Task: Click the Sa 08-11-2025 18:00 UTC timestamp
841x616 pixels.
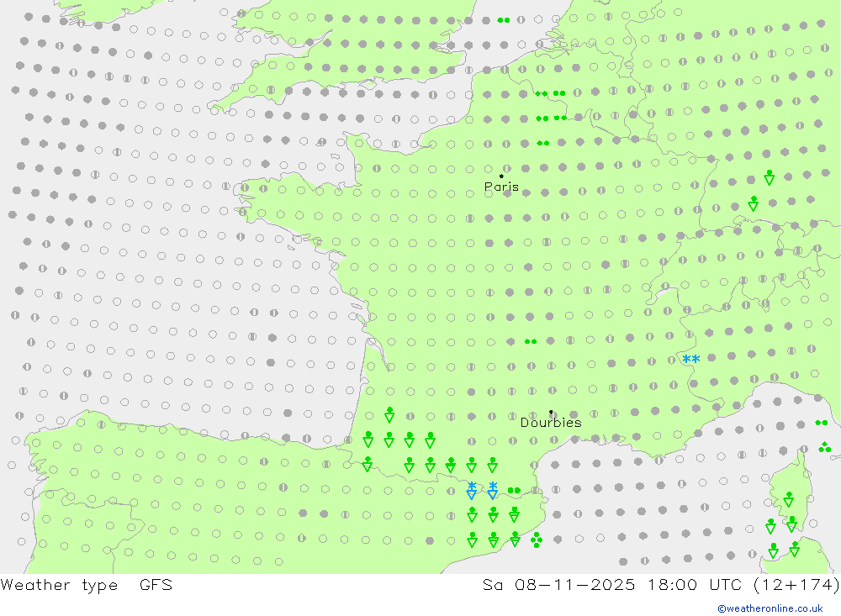Action: [x=661, y=584]
